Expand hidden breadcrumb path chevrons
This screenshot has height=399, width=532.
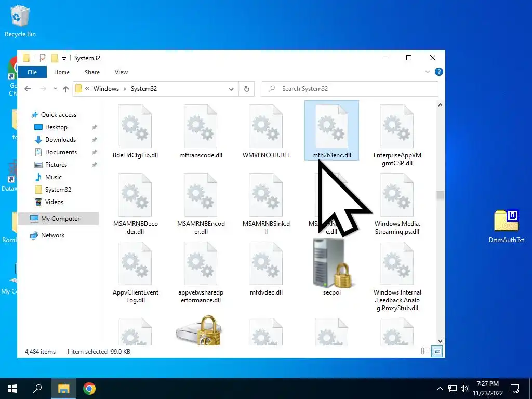87,89
